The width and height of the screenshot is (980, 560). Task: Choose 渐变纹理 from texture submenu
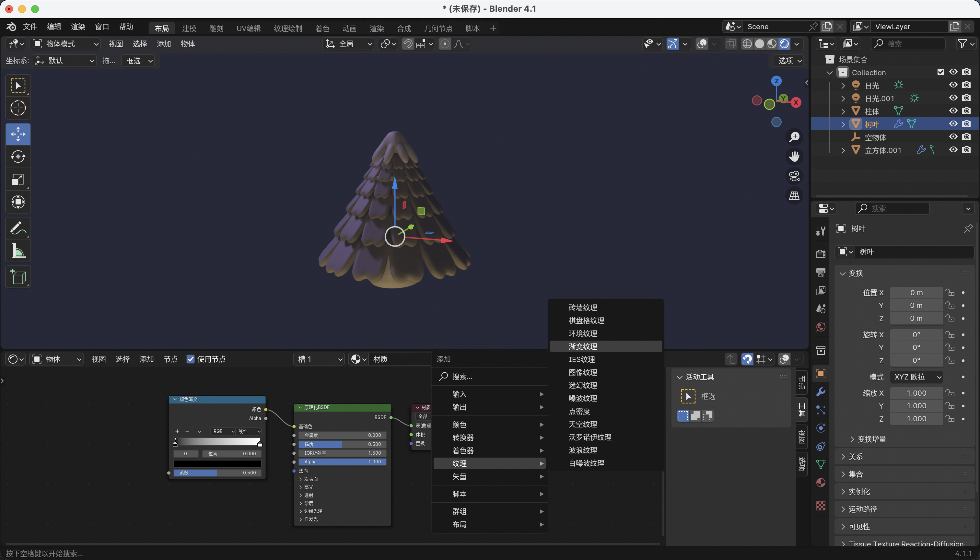(583, 346)
